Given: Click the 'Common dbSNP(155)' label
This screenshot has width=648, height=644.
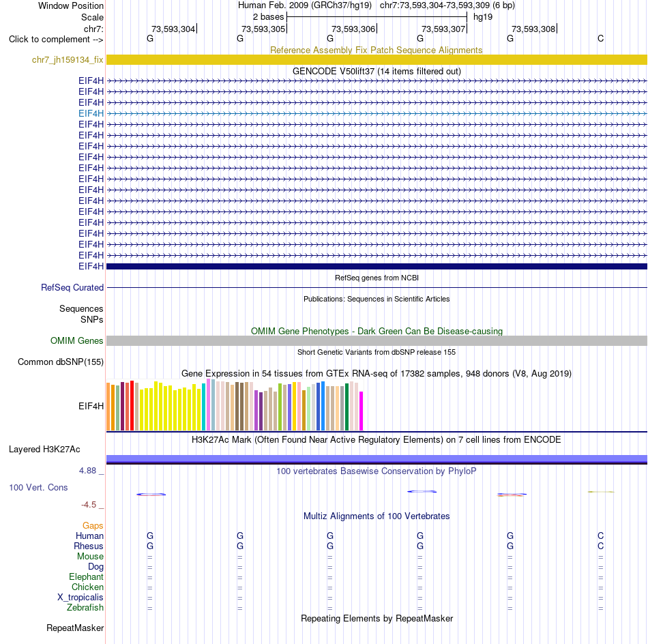Looking at the screenshot, I should tap(60, 362).
